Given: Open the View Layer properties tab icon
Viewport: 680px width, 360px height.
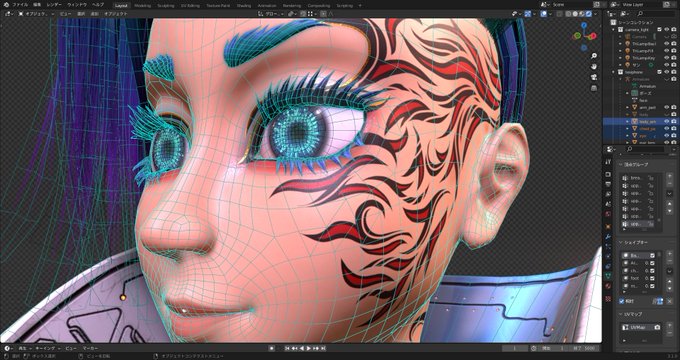Looking at the screenshot, I should click(608, 194).
